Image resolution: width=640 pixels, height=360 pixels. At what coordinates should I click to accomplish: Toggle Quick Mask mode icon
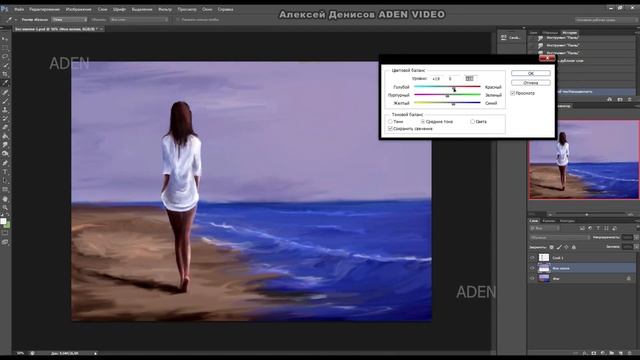[x=5, y=233]
